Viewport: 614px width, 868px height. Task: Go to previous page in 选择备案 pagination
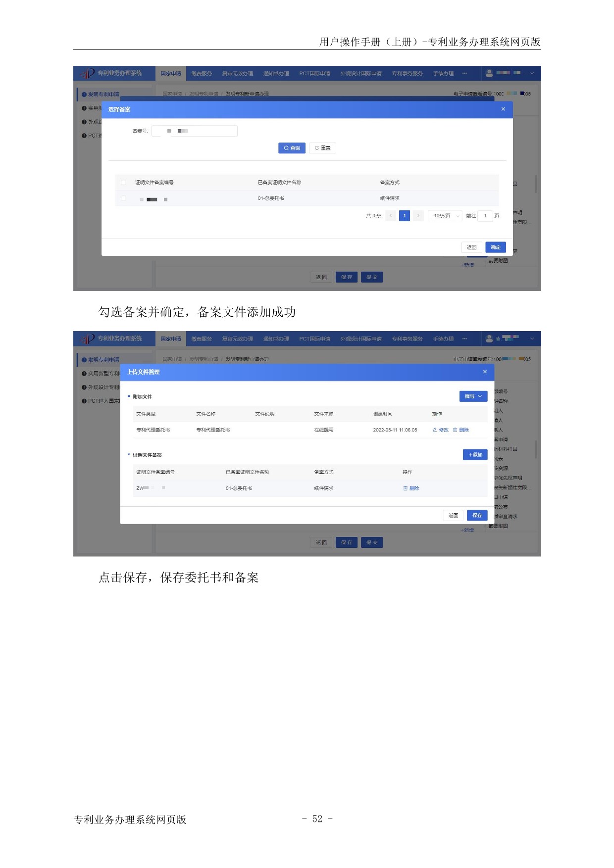(391, 216)
